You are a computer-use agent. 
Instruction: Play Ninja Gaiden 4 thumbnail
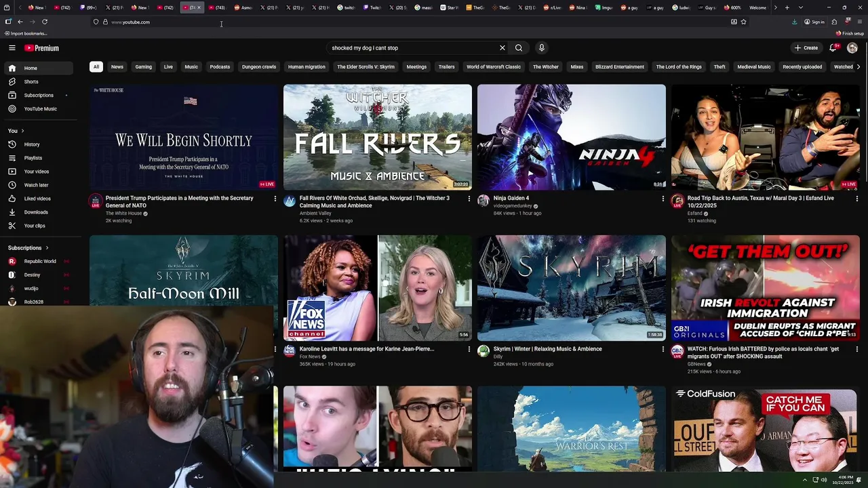(572, 137)
